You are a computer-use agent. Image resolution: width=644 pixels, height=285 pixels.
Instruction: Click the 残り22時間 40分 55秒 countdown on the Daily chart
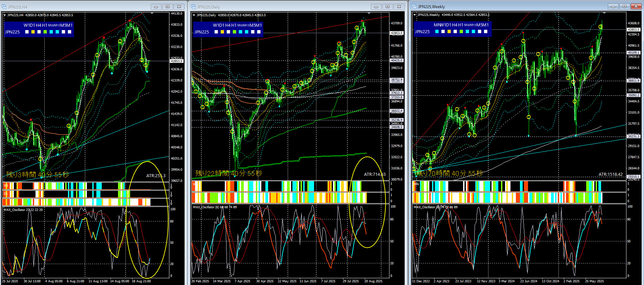tap(229, 173)
